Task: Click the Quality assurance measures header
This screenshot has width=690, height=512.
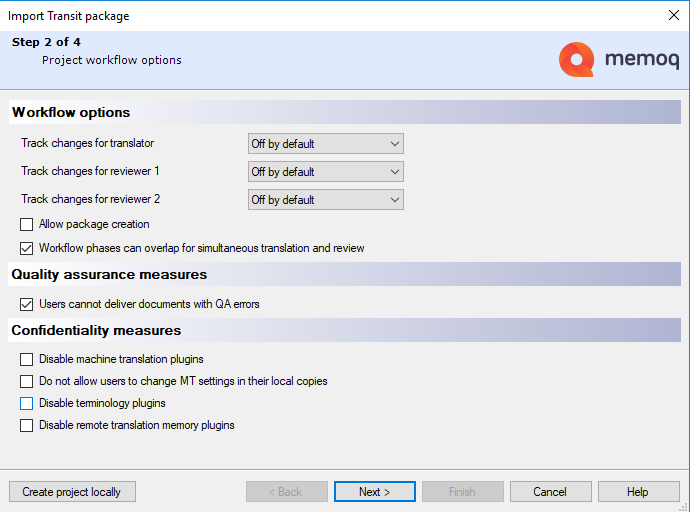Action: [x=109, y=274]
